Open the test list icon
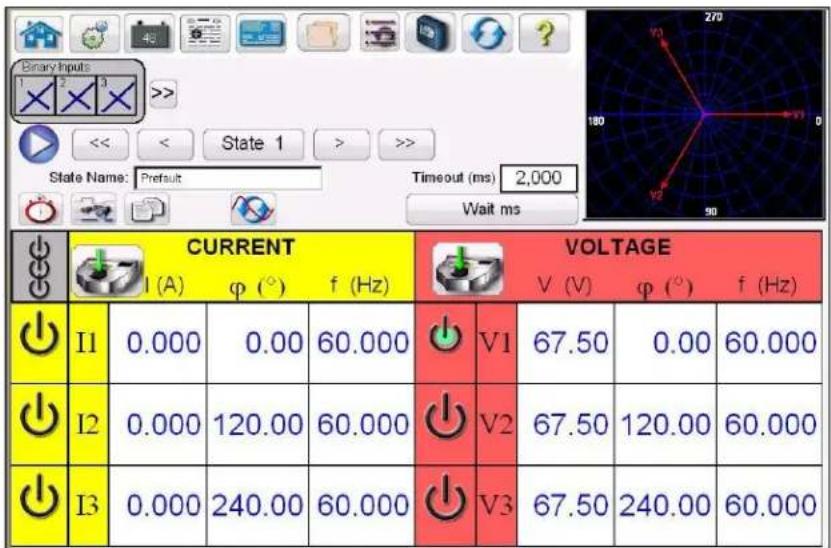Screen dimensions: 831x548 pyautogui.click(x=379, y=33)
